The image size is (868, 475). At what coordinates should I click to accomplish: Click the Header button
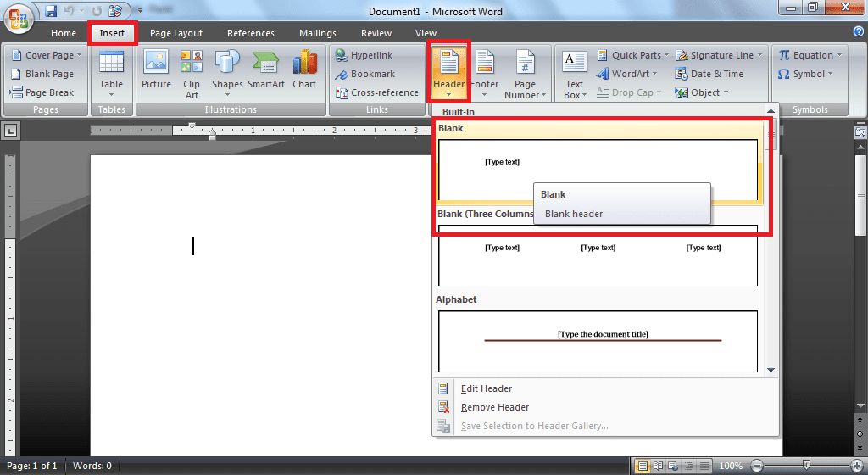(448, 72)
